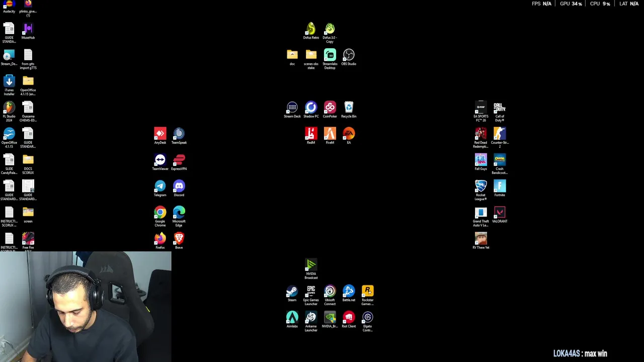
Task: Open the DOCS SCORUX folder
Action: point(28,164)
